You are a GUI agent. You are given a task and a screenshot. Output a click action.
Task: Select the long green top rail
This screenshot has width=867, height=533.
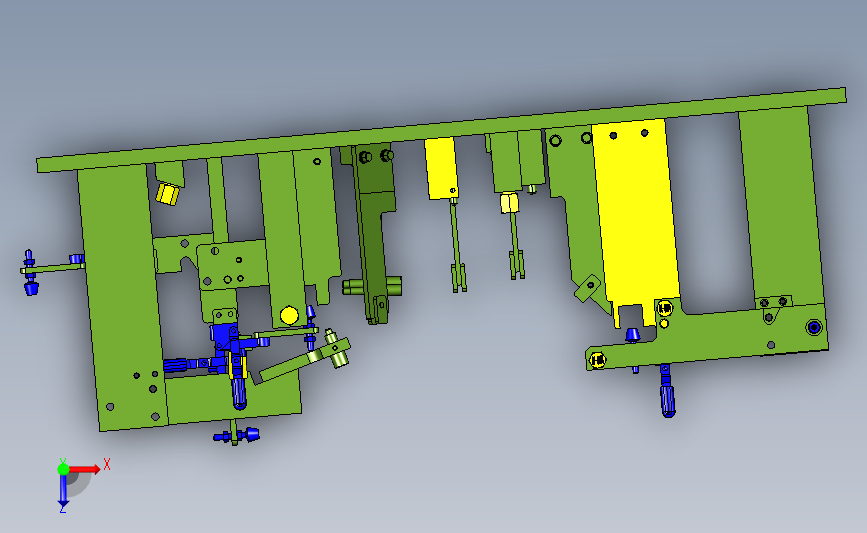[x=441, y=130]
